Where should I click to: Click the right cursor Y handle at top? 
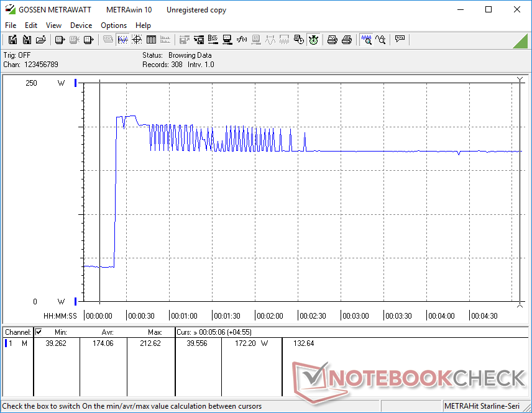pyautogui.click(x=520, y=79)
